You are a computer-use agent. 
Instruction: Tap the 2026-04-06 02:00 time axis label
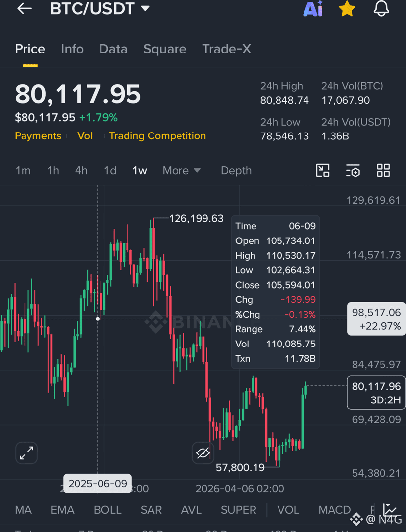point(240,489)
